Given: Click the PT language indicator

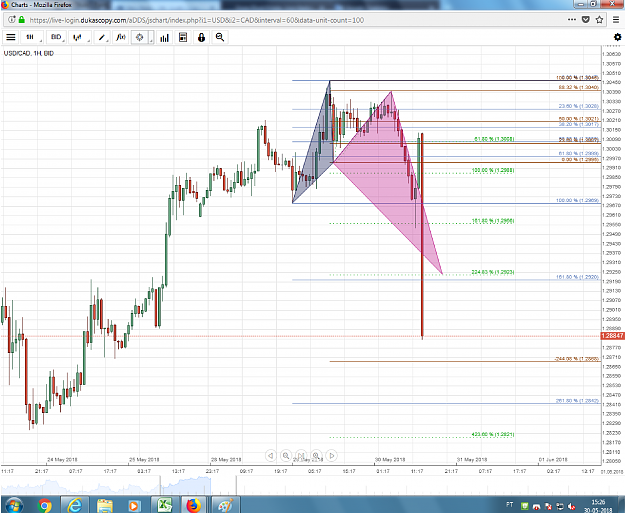Looking at the screenshot, I should click(x=509, y=505).
